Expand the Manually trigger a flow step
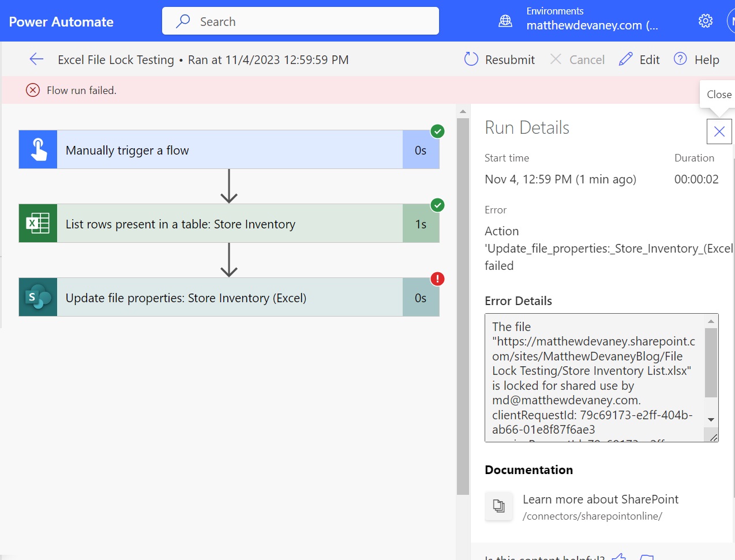735x560 pixels. tap(229, 150)
